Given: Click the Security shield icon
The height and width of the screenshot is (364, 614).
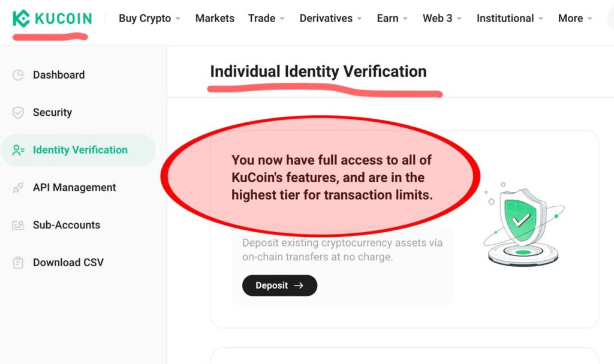Looking at the screenshot, I should pyautogui.click(x=18, y=113).
